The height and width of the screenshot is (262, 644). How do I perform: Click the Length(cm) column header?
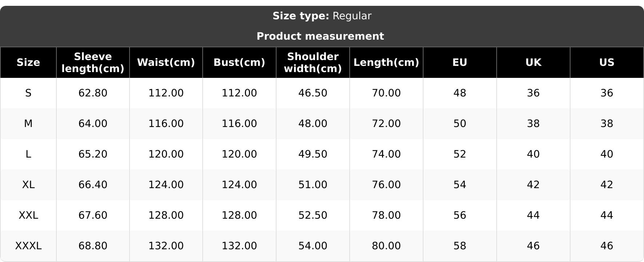pyautogui.click(x=386, y=62)
